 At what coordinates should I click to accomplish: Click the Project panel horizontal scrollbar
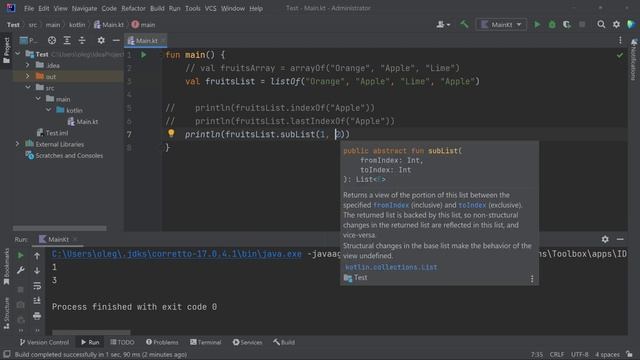60,228
